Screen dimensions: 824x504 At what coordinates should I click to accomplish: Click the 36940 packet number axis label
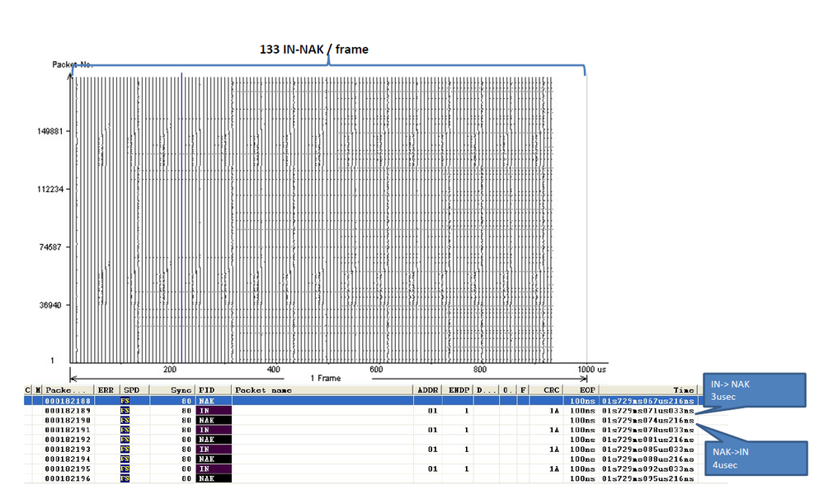click(50, 305)
